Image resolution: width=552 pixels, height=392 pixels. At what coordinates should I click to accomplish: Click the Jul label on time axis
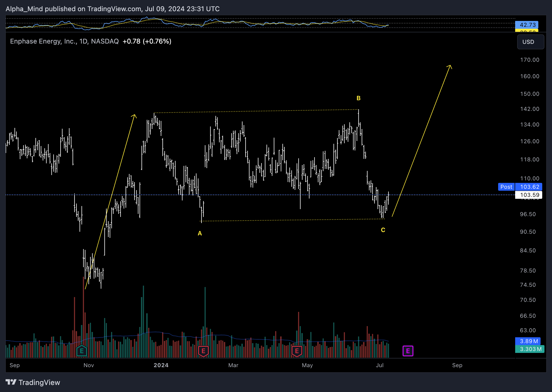click(x=380, y=365)
